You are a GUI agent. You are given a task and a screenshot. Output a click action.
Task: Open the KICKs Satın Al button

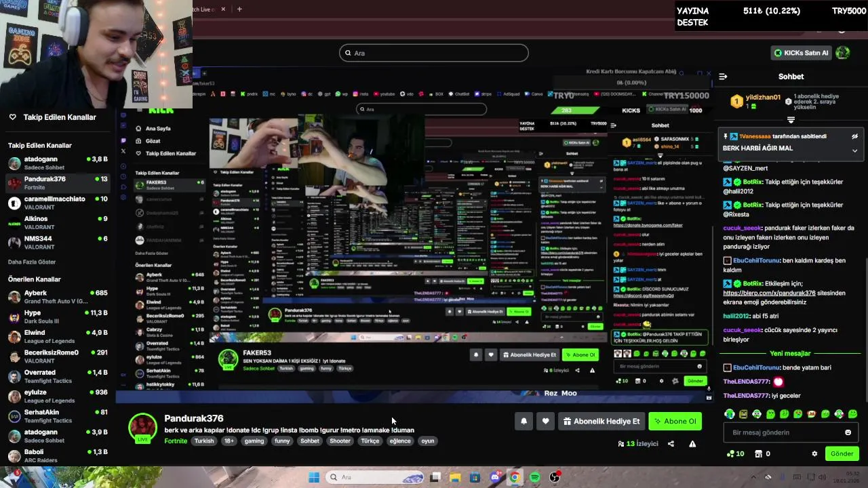point(802,53)
